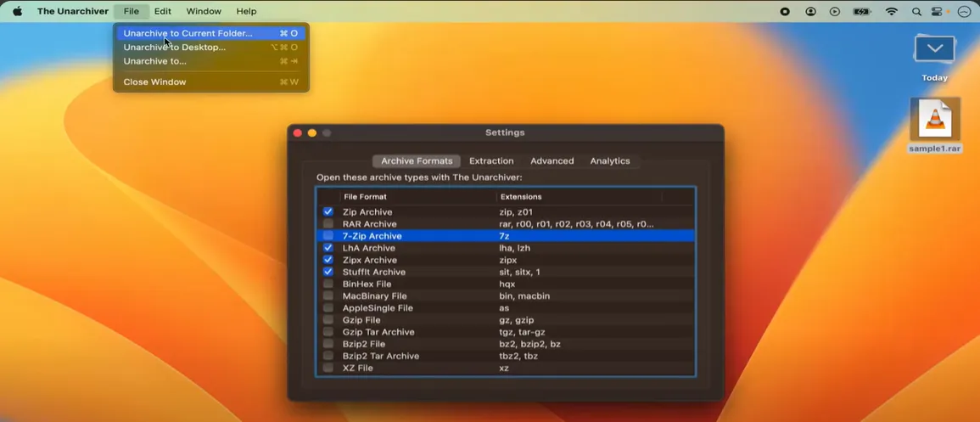Click the 'gz, gzip' extensions cell
Screen dimensions: 980x422
pyautogui.click(x=516, y=320)
